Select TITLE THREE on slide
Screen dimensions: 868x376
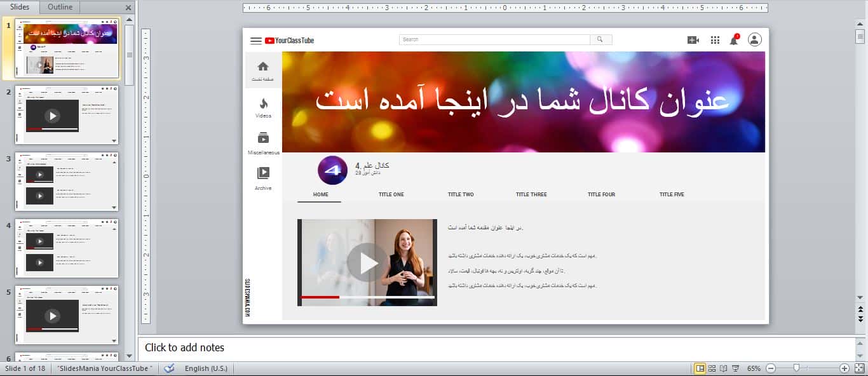pyautogui.click(x=531, y=194)
